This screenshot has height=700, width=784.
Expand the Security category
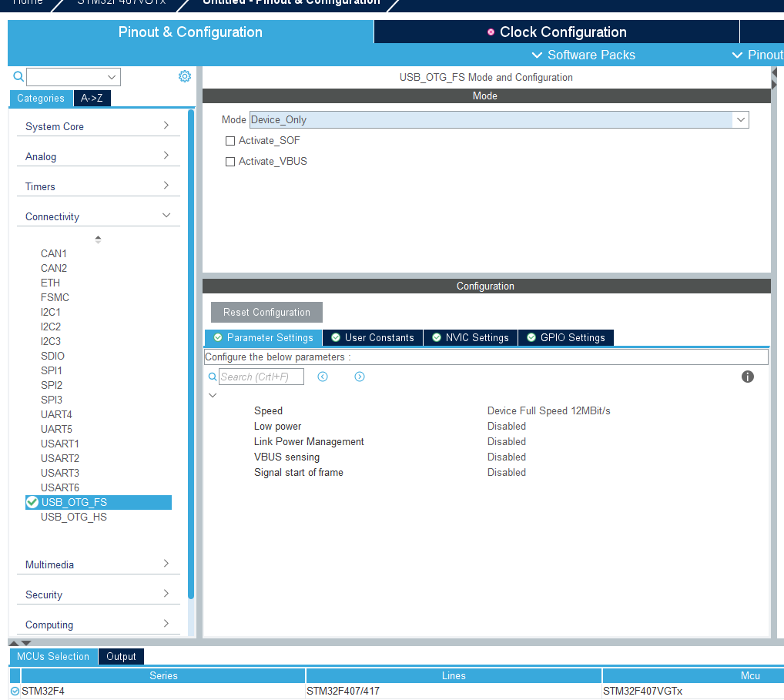point(98,594)
